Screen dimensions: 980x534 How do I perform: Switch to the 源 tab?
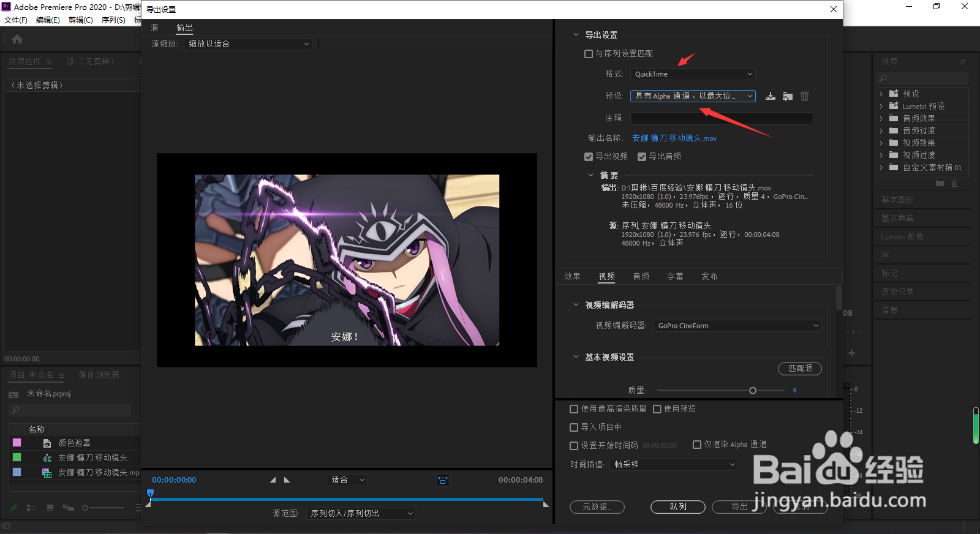[x=155, y=28]
